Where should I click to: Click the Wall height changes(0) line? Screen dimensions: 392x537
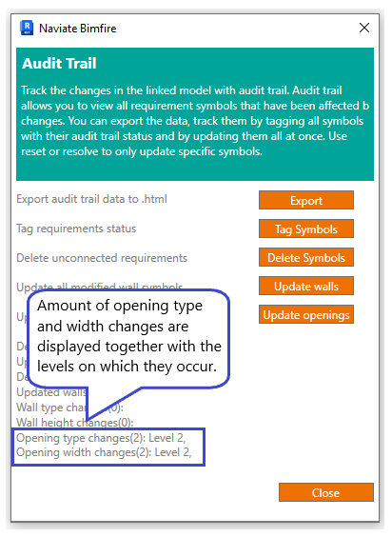74,423
